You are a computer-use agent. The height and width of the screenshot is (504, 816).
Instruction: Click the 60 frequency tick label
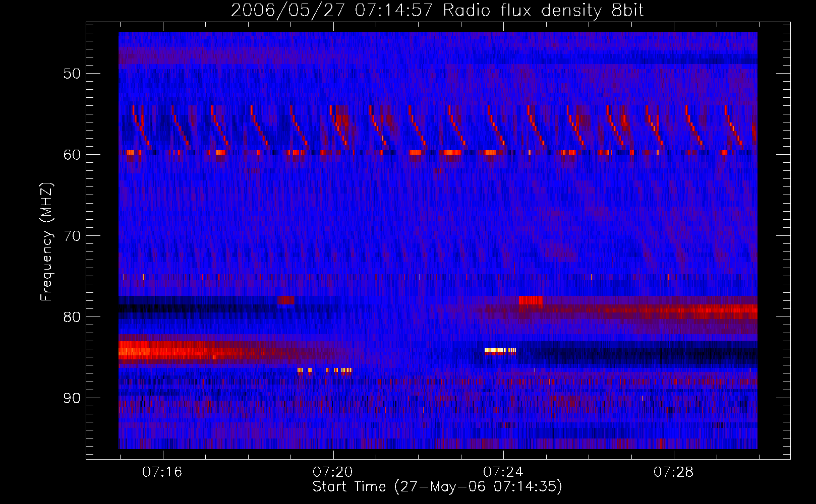click(72, 155)
